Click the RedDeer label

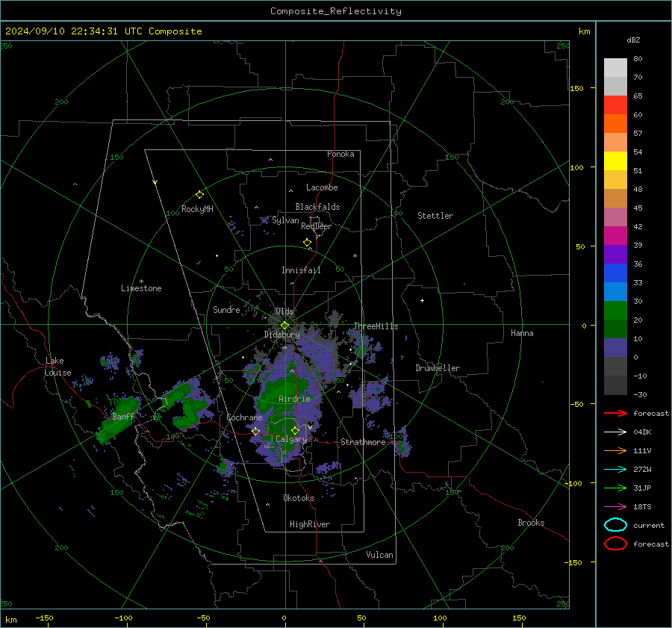pos(317,226)
